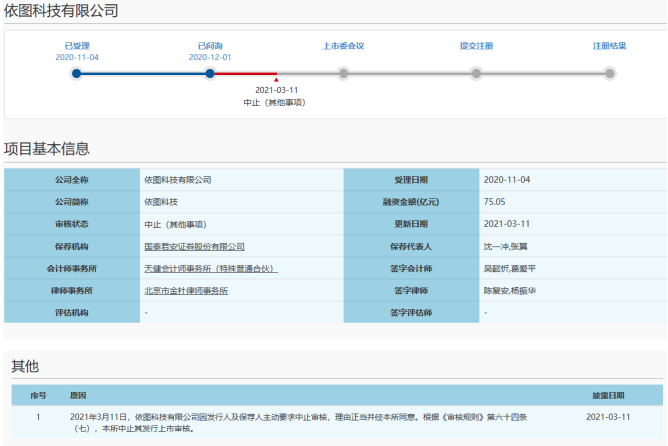Click the 更新日期 value 2021-03-11
668x446 pixels.
coord(507,224)
